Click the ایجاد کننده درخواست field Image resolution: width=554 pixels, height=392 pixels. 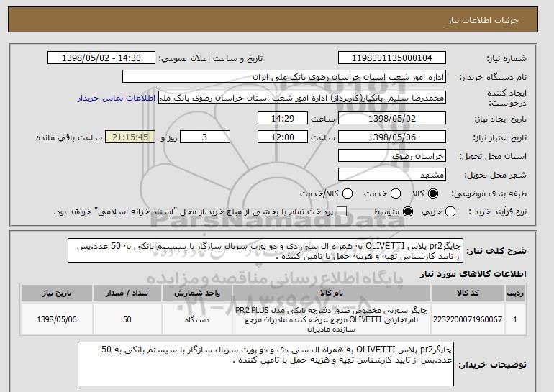[x=302, y=98]
